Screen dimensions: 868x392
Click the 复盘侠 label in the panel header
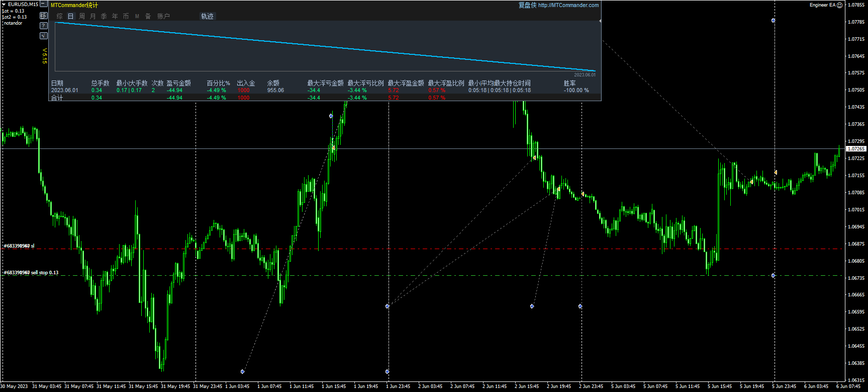click(x=528, y=5)
